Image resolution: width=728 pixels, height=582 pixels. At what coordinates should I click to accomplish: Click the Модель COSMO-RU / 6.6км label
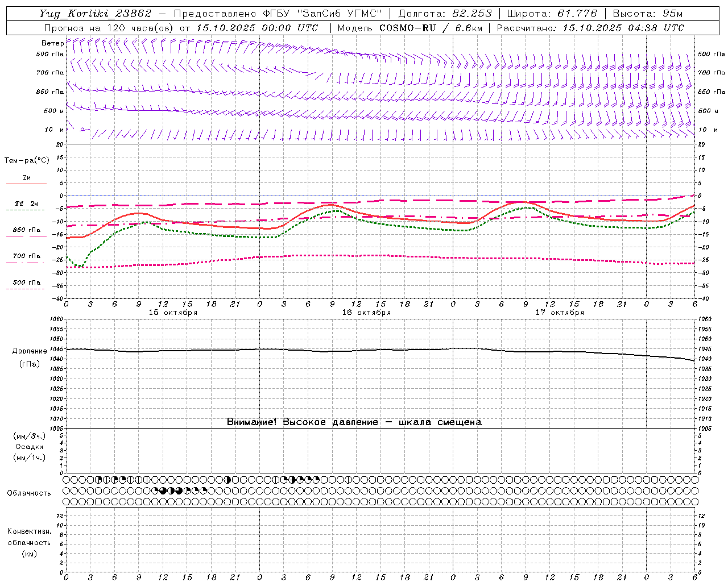pos(410,28)
